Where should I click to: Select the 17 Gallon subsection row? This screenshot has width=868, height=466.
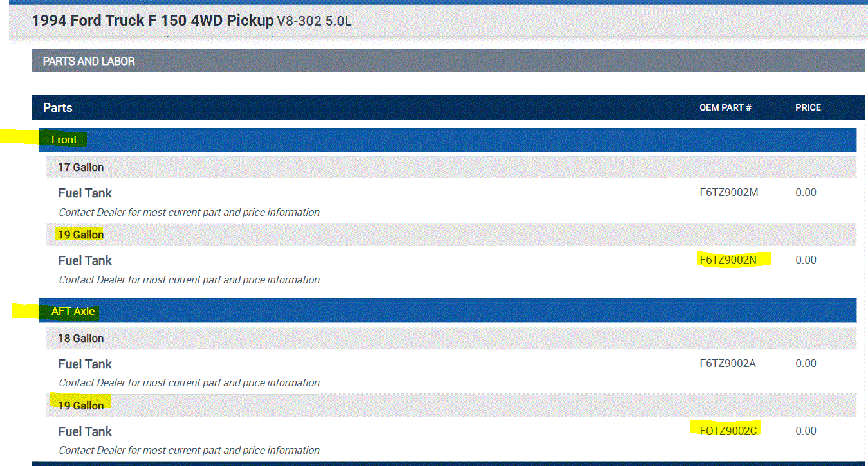(x=81, y=168)
